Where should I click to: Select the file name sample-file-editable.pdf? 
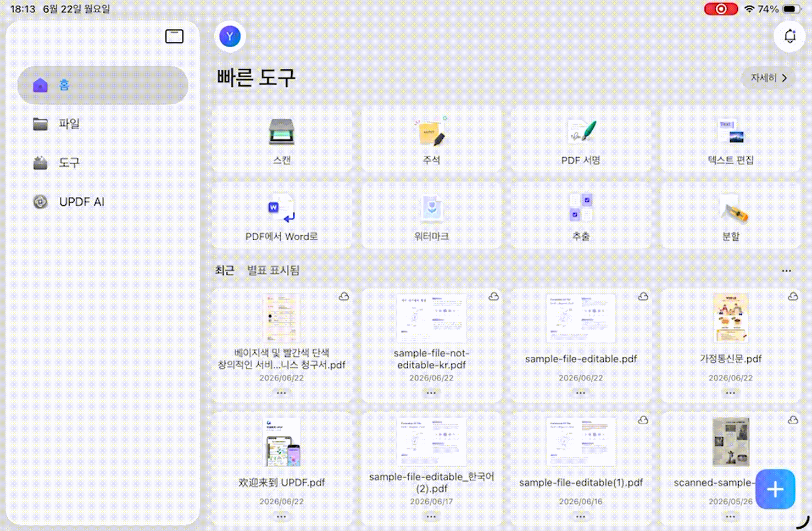[x=581, y=359]
